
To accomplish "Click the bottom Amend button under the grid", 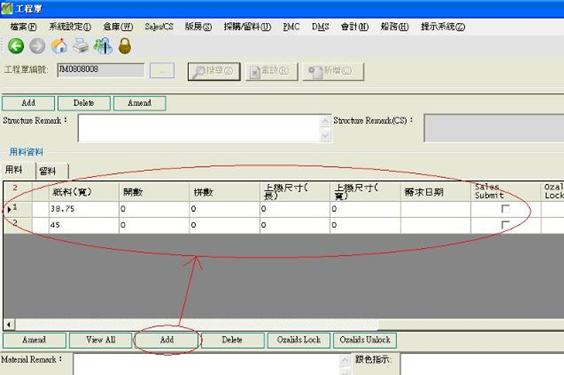I will coord(34,340).
